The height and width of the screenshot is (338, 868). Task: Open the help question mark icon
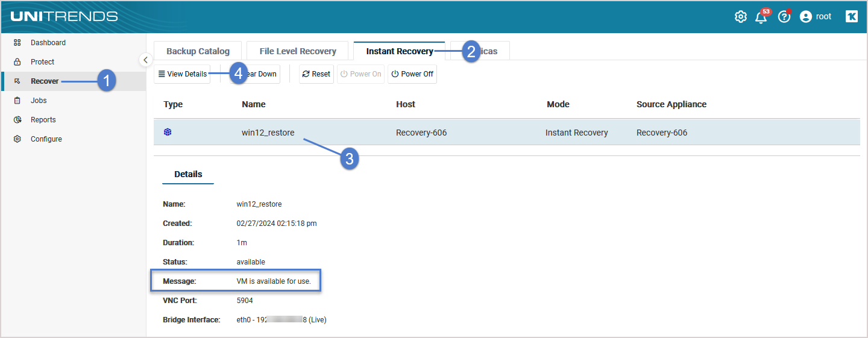pyautogui.click(x=784, y=16)
